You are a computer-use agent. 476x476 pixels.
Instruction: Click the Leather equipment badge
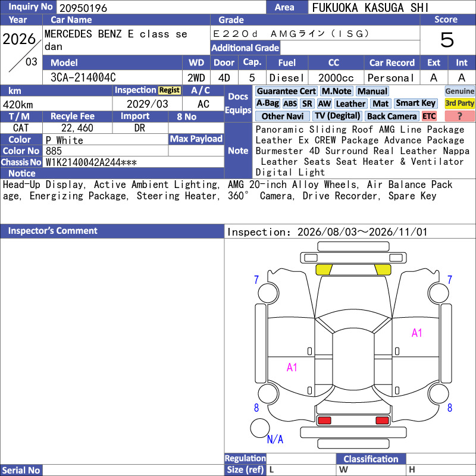tap(350, 104)
